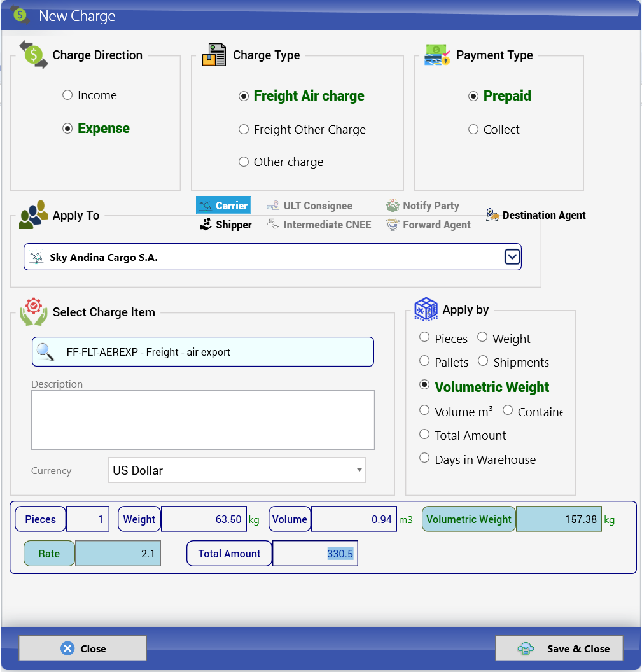The width and height of the screenshot is (642, 672).
Task: Click the Total Amount label button
Action: [x=229, y=553]
